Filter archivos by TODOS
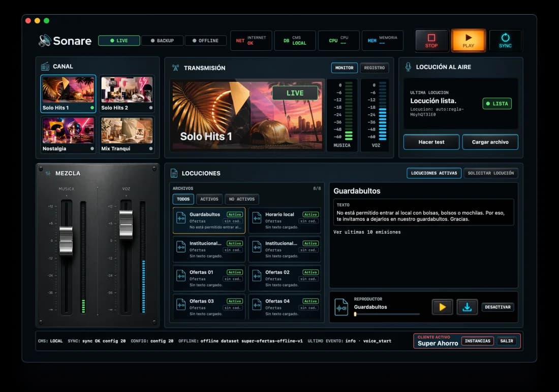The image size is (559, 392). coord(183,199)
